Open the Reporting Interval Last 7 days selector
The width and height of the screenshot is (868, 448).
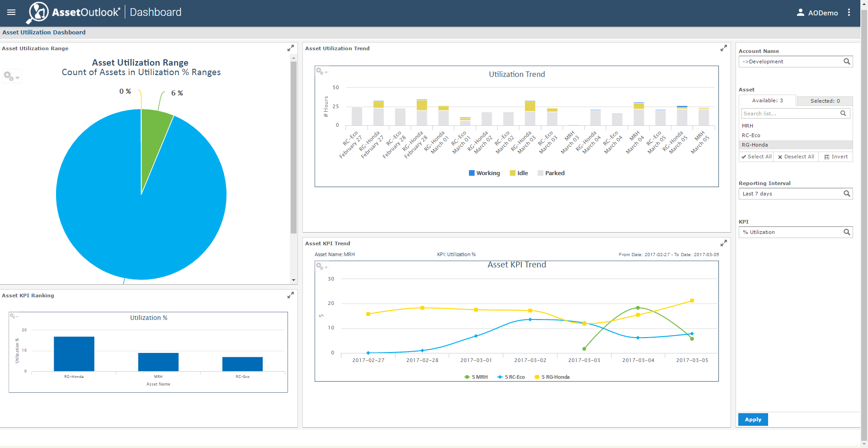pos(796,194)
